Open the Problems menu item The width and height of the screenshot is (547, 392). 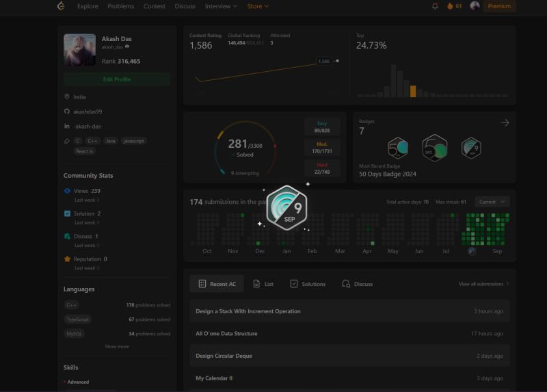(x=121, y=6)
